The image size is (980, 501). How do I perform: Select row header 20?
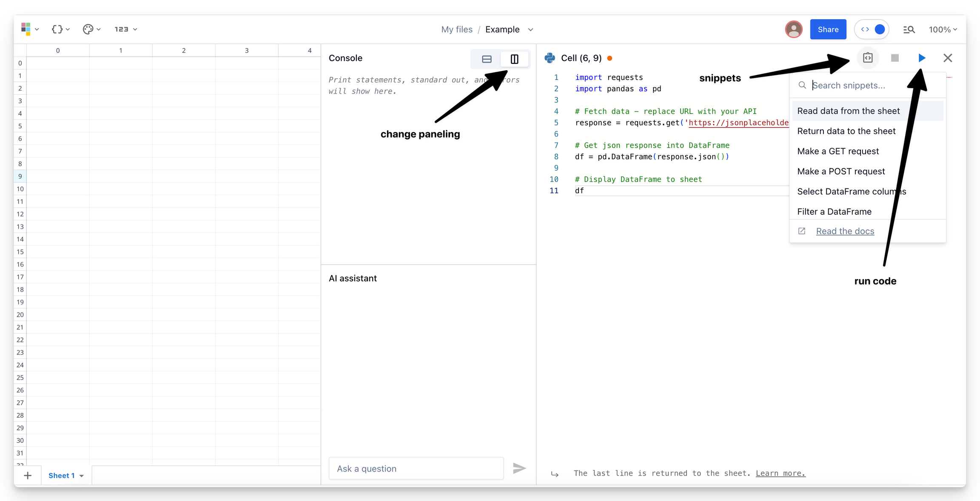(20, 315)
